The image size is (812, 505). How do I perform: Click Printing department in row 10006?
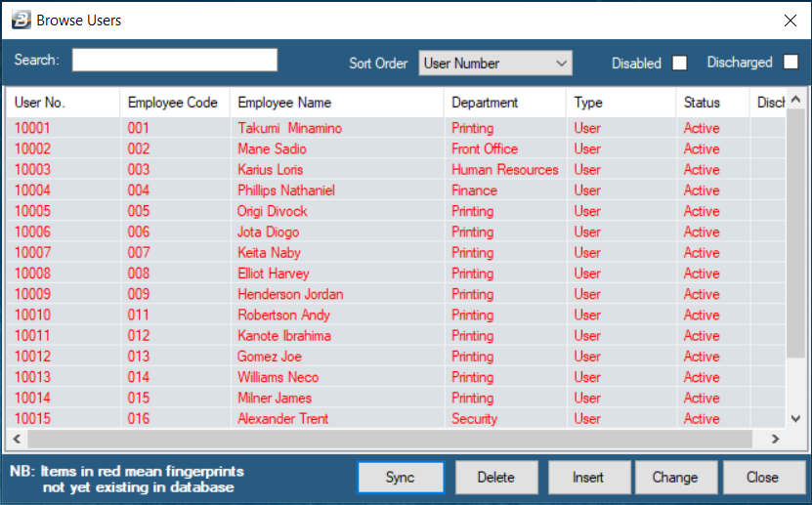[472, 231]
